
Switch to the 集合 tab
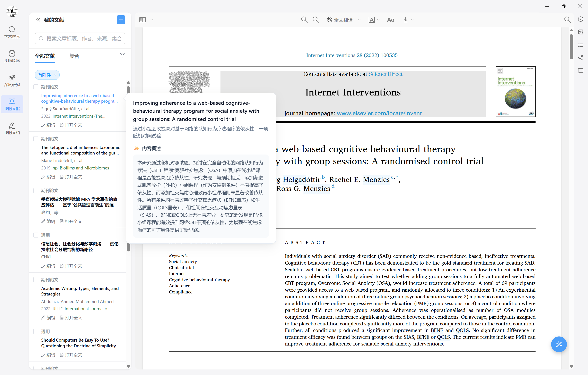tap(74, 56)
